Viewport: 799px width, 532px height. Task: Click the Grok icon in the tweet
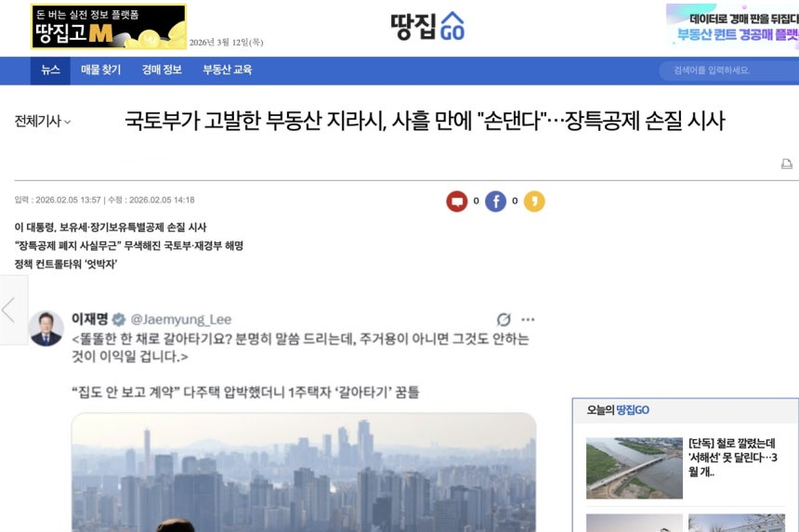(504, 319)
